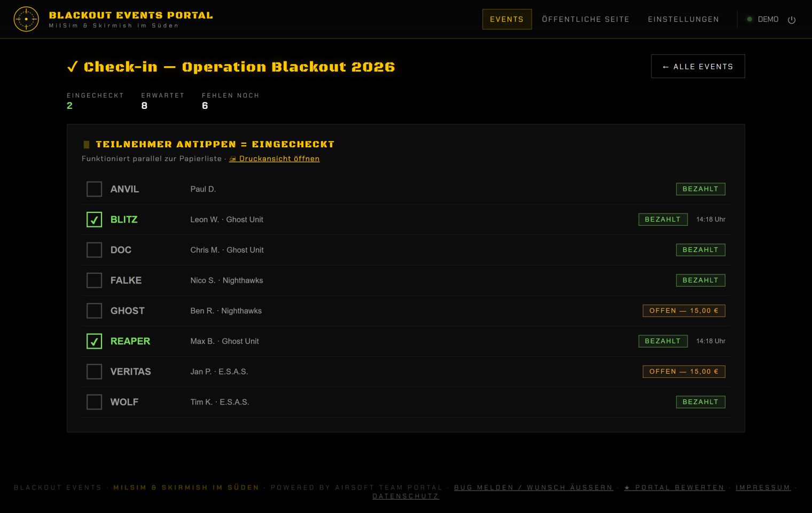Uncheck the BLITZ check-in checkbox

point(94,219)
